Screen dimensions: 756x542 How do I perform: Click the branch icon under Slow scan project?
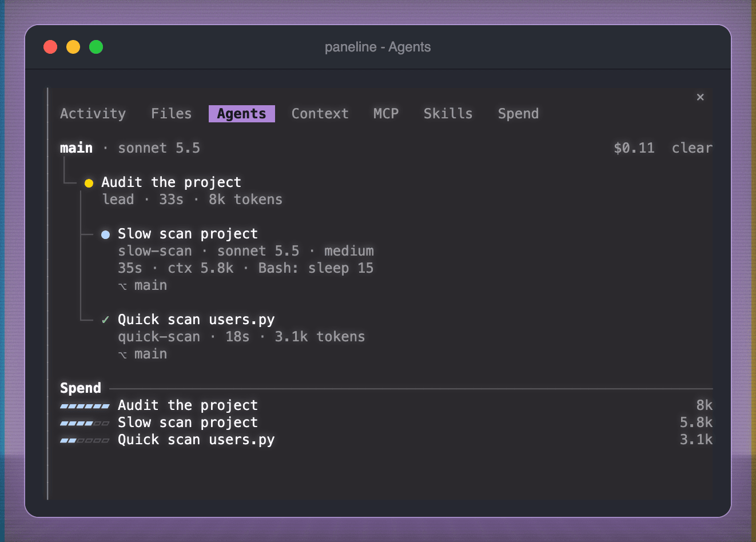122,286
